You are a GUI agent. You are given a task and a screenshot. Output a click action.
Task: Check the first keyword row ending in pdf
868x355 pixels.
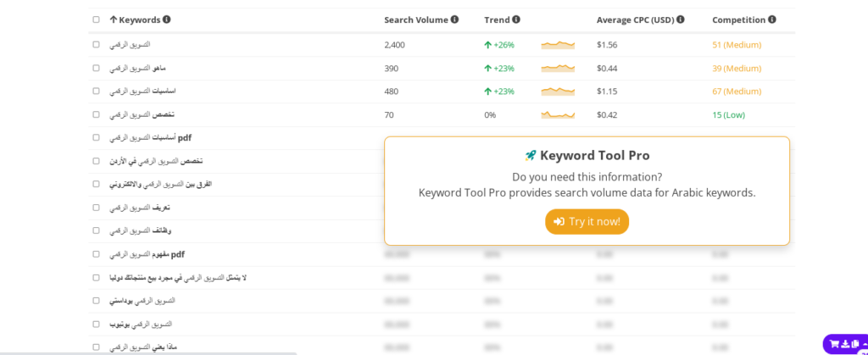[97, 137]
